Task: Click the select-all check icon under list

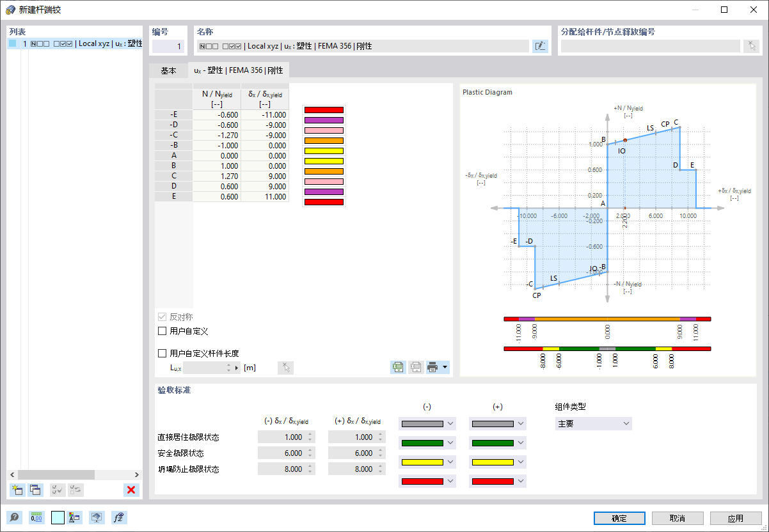Action: coord(58,490)
